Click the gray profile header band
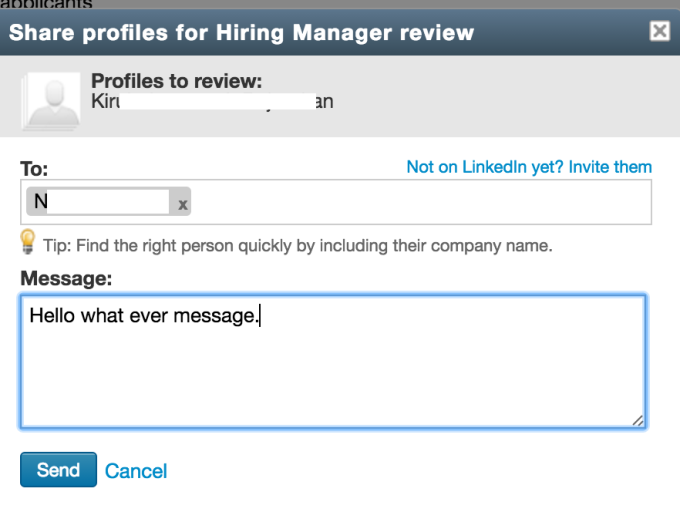 coord(500,100)
